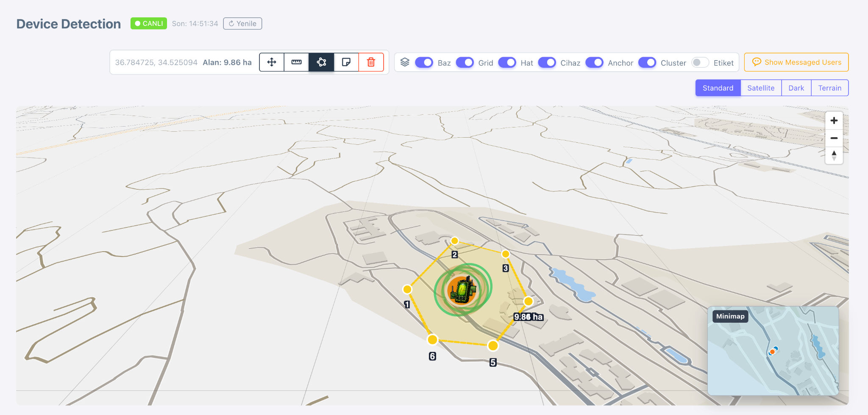Toggle the Cluster switch
Screen dimensions: 868x415
(x=647, y=62)
